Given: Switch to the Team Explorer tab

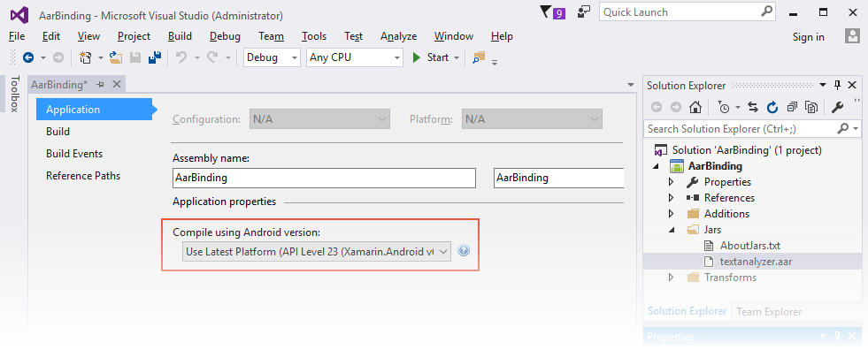Looking at the screenshot, I should (x=769, y=312).
